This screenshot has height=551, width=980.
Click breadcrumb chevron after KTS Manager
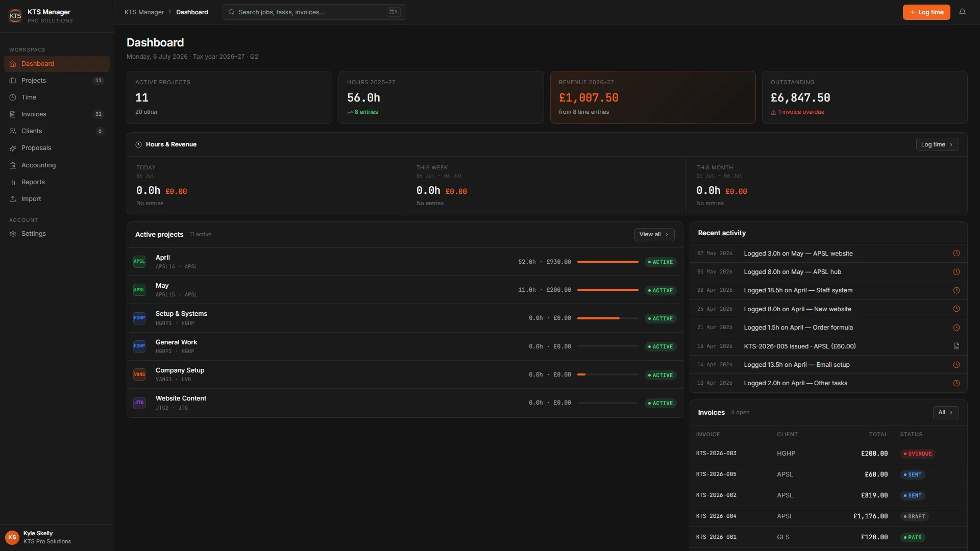(x=170, y=12)
